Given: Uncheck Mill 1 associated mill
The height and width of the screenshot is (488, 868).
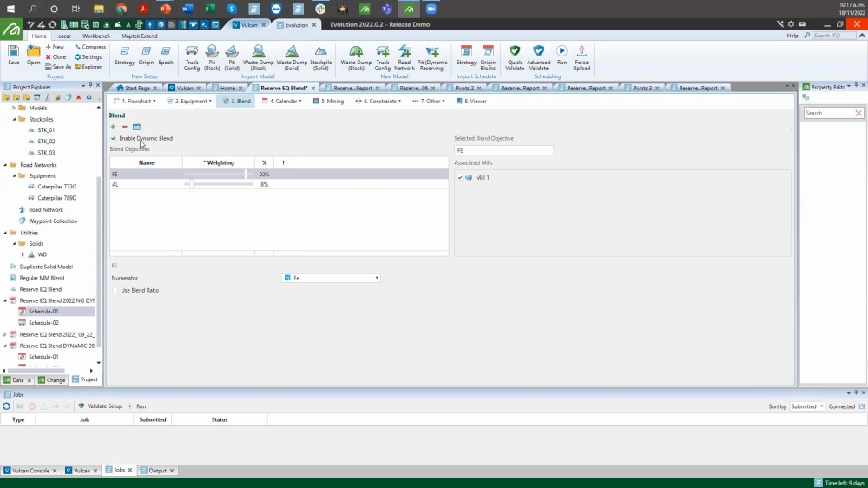Looking at the screenshot, I should pos(460,178).
